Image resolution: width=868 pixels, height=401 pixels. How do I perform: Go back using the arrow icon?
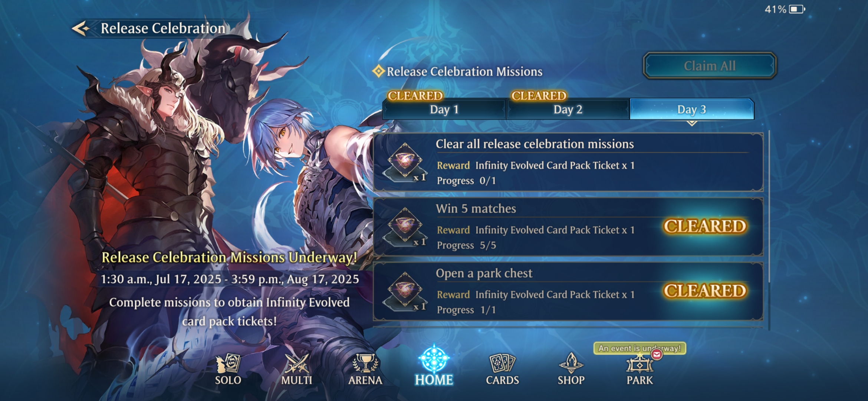81,28
